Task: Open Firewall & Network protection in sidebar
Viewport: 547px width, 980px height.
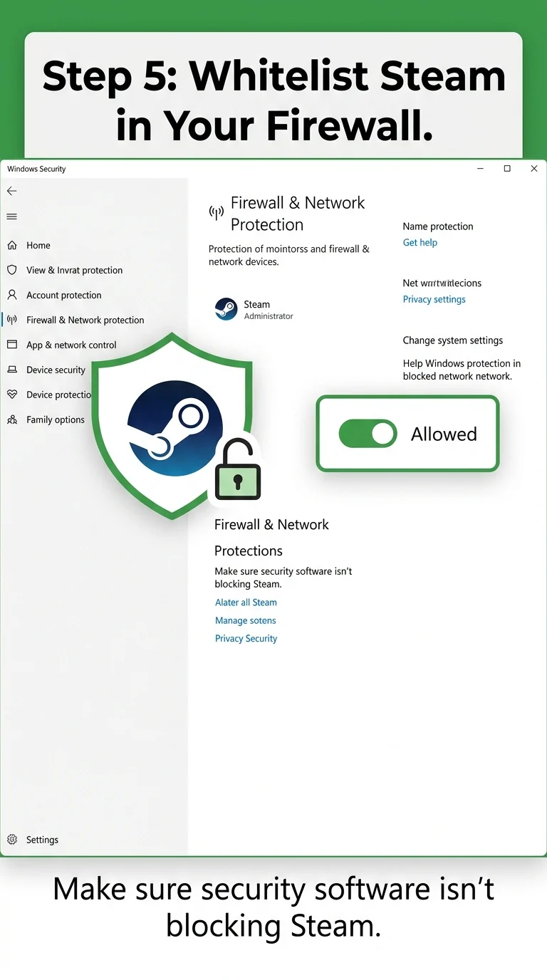Action: point(85,320)
